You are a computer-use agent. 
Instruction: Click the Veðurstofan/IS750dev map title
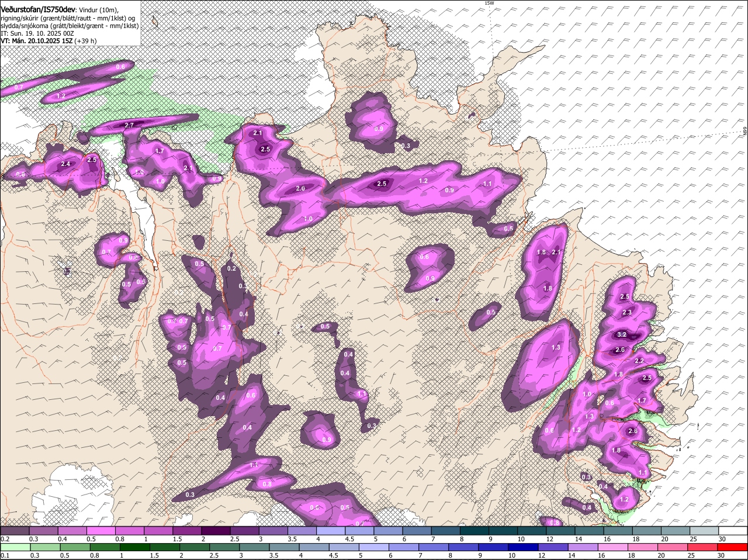pyautogui.click(x=37, y=10)
